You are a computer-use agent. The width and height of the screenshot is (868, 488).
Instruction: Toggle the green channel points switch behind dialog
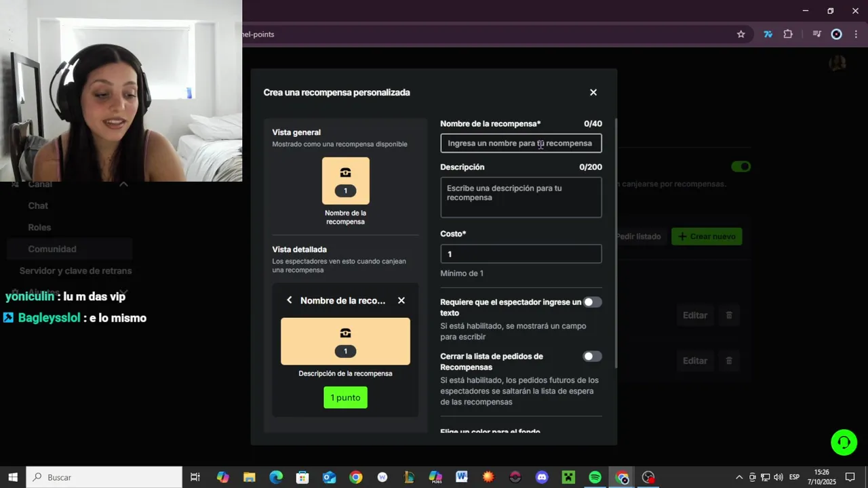(x=741, y=167)
